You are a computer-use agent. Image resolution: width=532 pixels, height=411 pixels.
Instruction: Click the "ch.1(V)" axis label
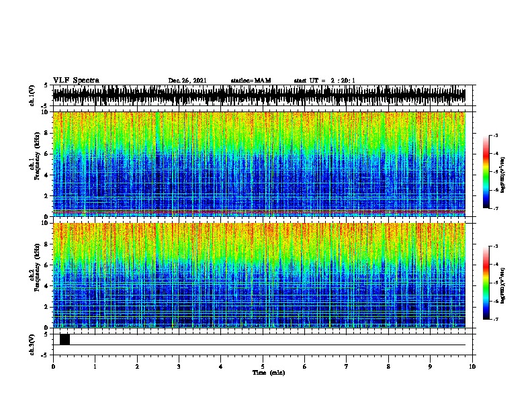[x=32, y=95]
